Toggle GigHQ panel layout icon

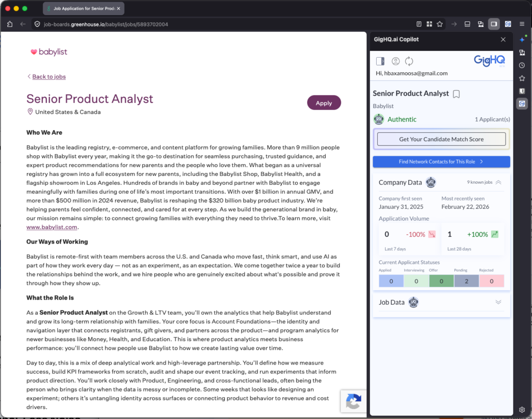pos(380,61)
